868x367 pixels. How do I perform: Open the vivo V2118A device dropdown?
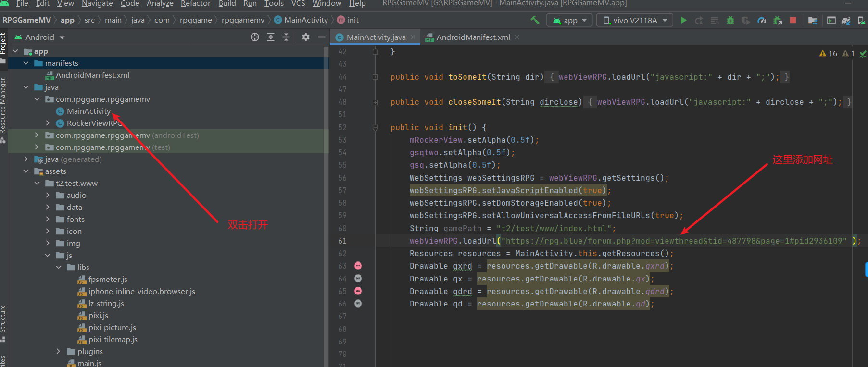pos(634,20)
